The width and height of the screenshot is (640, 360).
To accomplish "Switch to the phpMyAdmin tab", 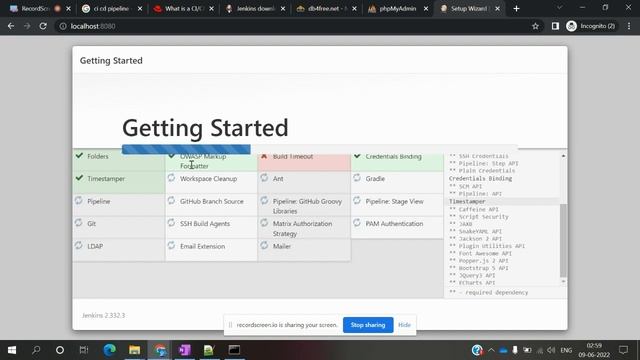I will coord(397,9).
